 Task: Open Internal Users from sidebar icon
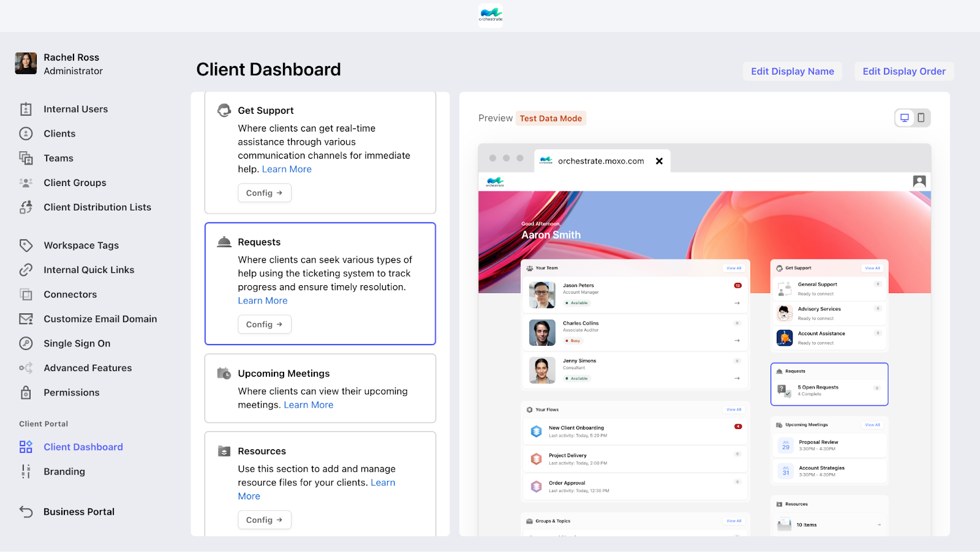point(26,109)
